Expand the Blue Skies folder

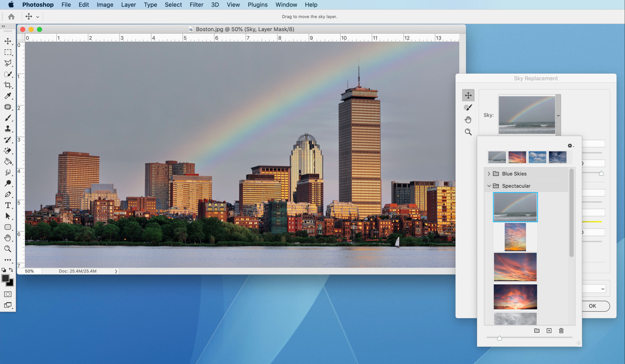point(489,174)
